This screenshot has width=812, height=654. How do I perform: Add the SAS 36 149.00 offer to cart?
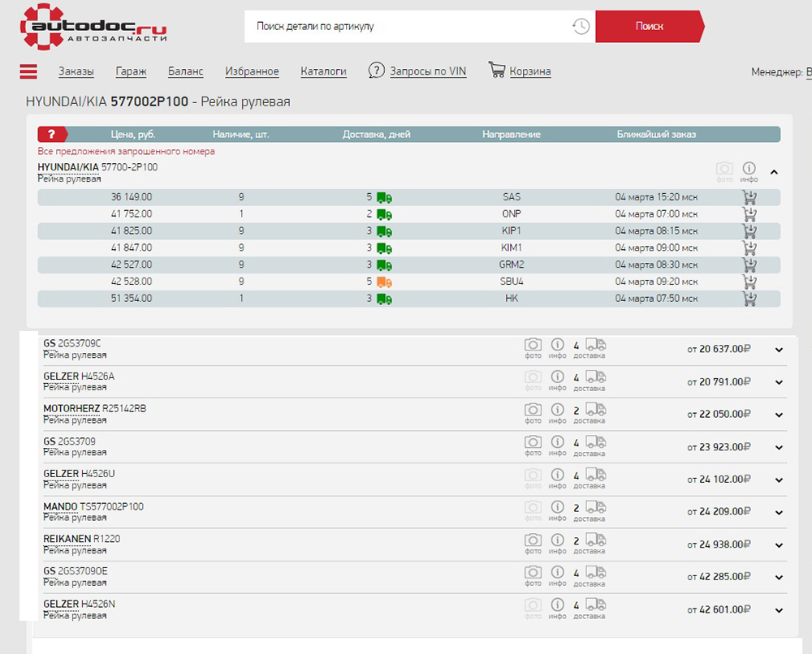coord(749,197)
